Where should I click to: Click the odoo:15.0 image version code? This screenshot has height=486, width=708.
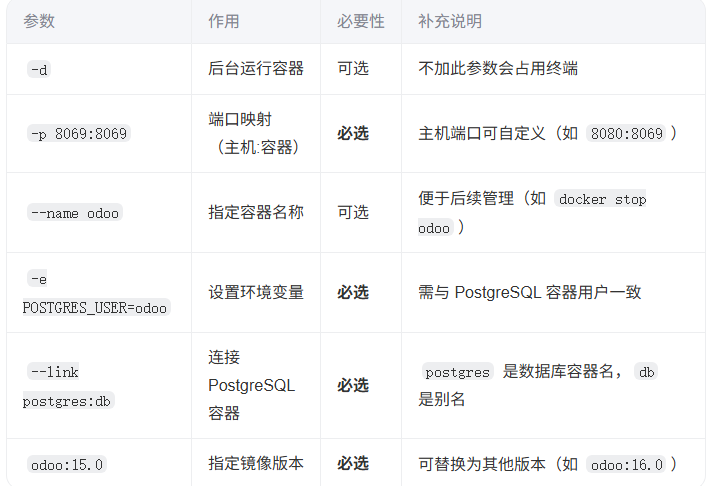[x=67, y=464]
